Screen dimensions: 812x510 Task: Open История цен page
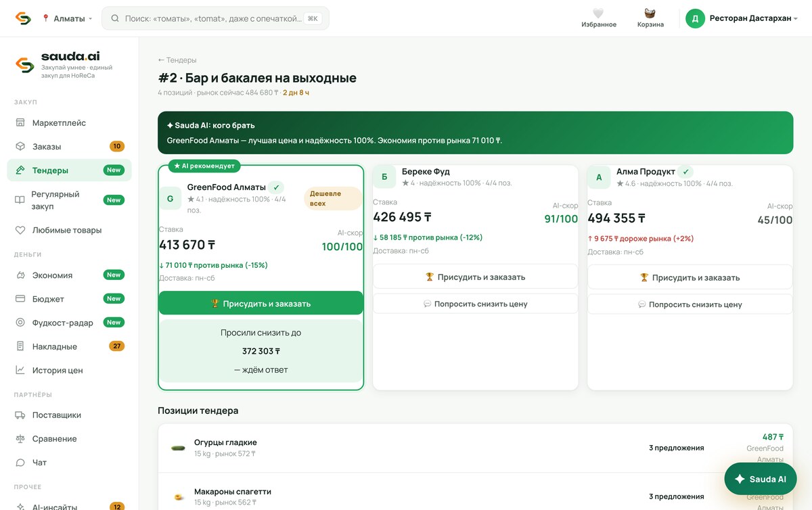tap(69, 370)
